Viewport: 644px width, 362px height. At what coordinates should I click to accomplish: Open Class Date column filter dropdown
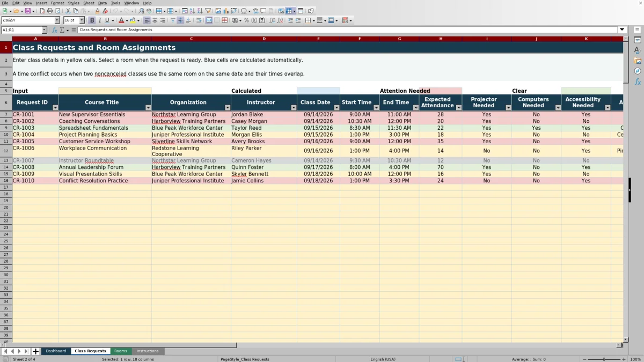[336, 108]
